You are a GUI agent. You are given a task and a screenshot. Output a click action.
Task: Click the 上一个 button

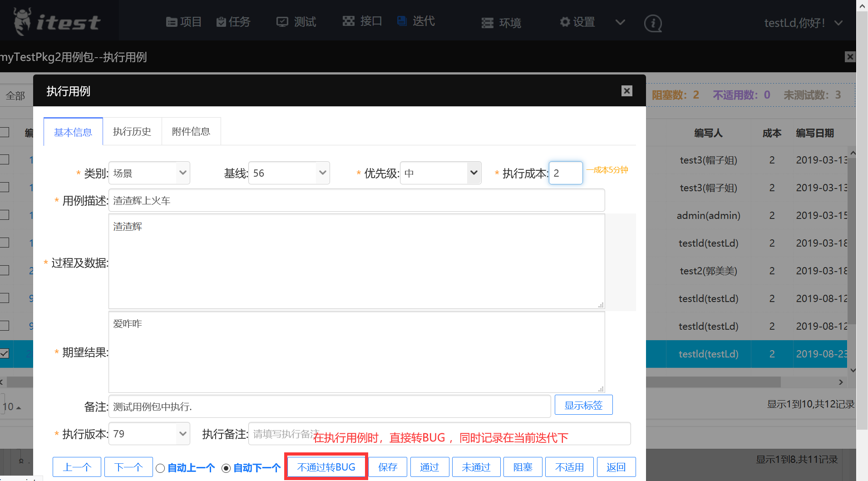(x=77, y=467)
